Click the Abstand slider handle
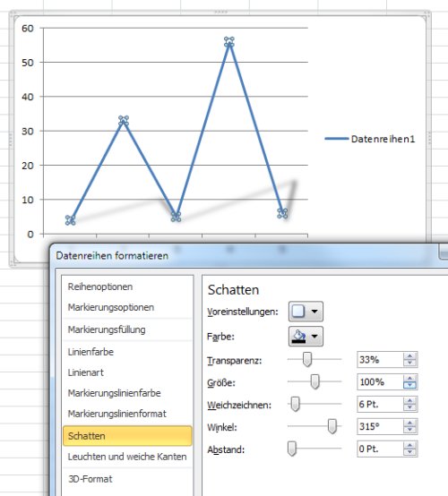Viewport: 448px width, 496px height. [292, 449]
